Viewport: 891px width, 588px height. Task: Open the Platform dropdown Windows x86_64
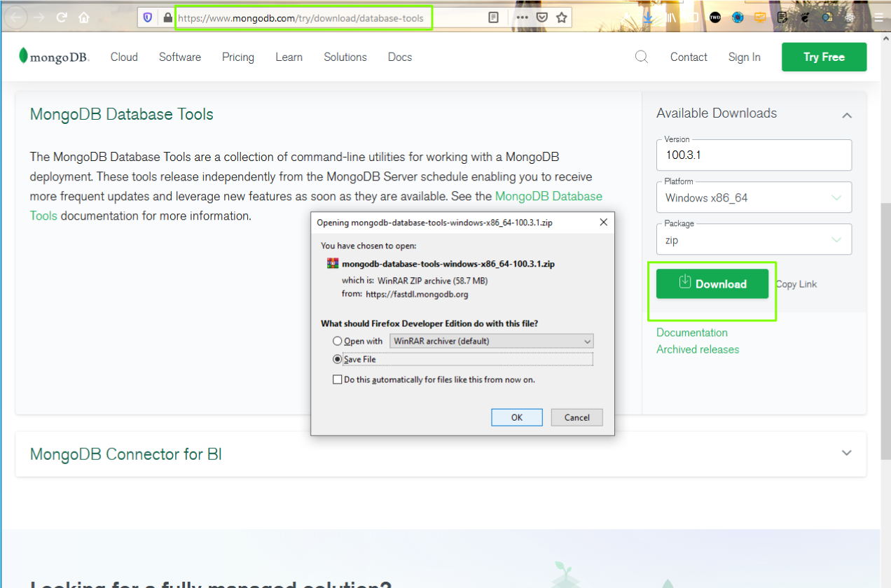754,197
